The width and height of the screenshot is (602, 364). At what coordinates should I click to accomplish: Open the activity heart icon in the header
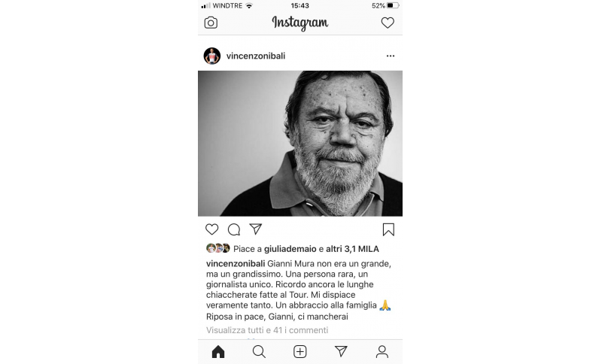(388, 23)
